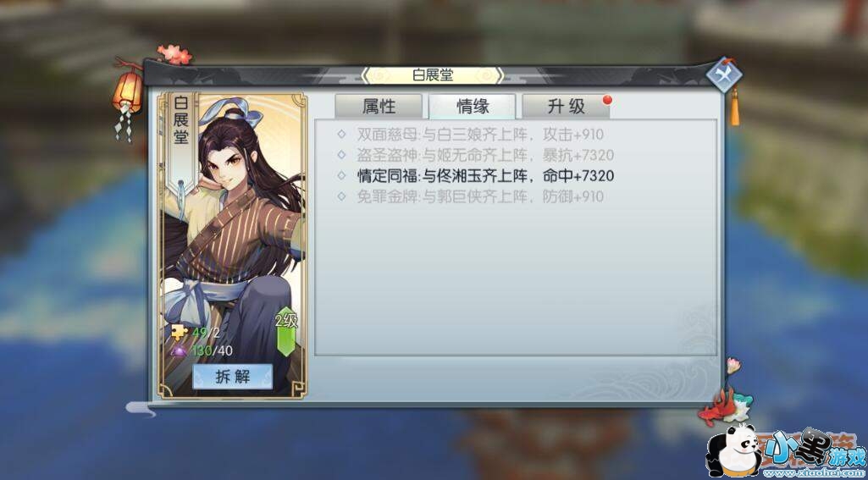Image resolution: width=868 pixels, height=480 pixels.
Task: Tap the 拆解 button
Action: click(x=233, y=377)
